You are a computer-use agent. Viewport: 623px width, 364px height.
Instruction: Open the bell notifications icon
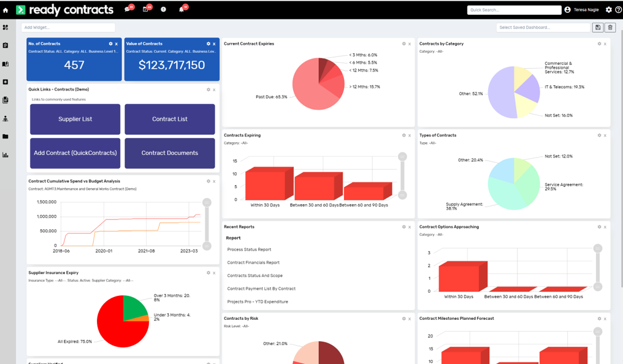[x=182, y=10]
